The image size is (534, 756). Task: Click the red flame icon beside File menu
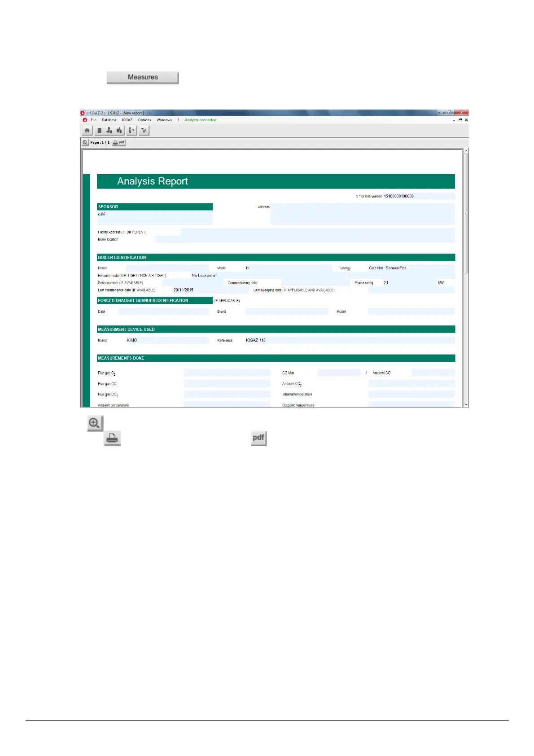[x=85, y=120]
